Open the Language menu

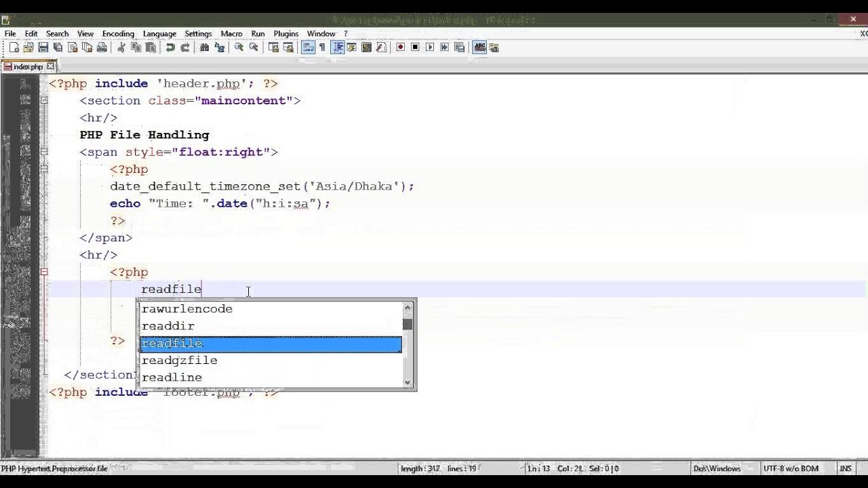[x=159, y=33]
